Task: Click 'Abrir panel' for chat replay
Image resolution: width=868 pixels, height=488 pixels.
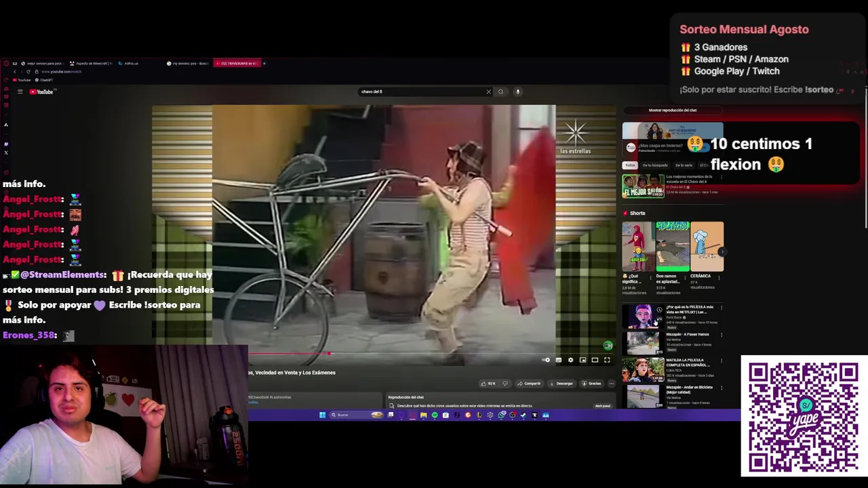Action: click(x=602, y=406)
